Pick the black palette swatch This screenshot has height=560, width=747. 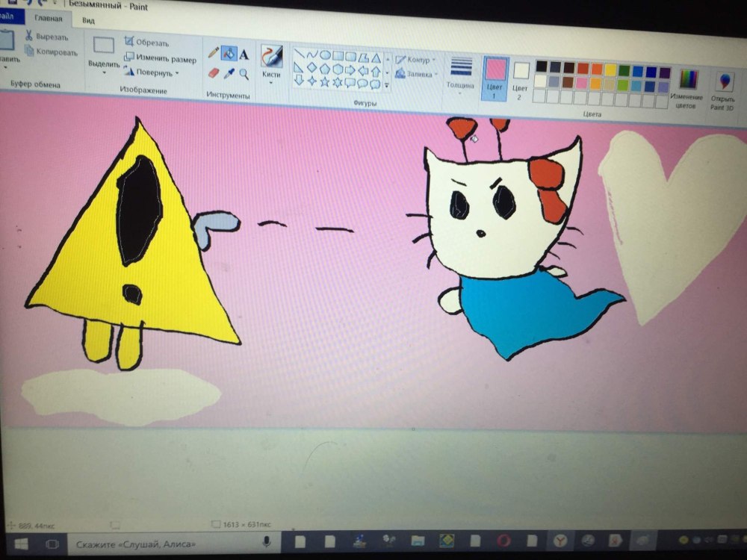click(x=541, y=66)
